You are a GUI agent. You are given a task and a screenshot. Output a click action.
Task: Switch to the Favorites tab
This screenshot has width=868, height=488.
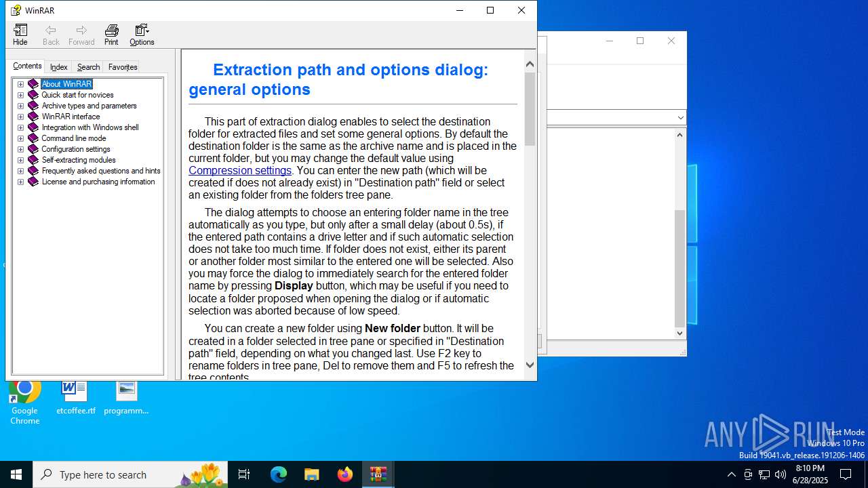click(123, 67)
